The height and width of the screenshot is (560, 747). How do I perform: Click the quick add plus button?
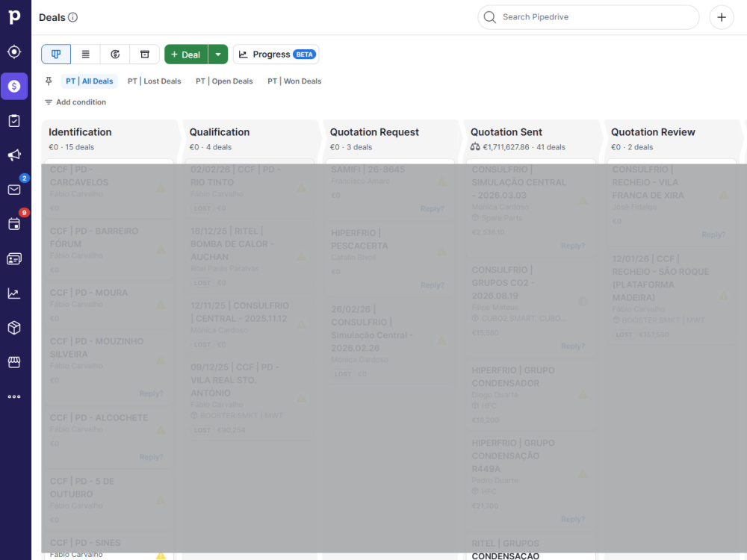point(722,17)
